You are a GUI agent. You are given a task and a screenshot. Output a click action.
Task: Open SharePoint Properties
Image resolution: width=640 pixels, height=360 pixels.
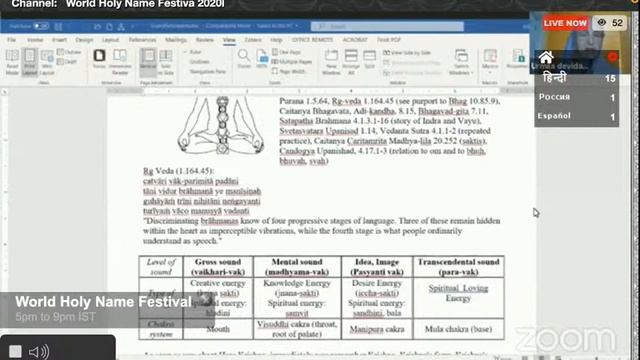tap(518, 59)
